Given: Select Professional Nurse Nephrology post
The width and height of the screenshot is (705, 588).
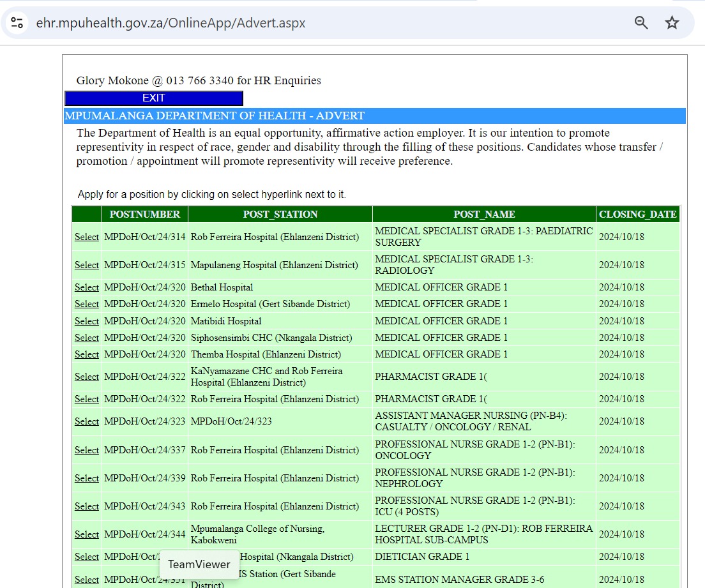Looking at the screenshot, I should click(87, 478).
